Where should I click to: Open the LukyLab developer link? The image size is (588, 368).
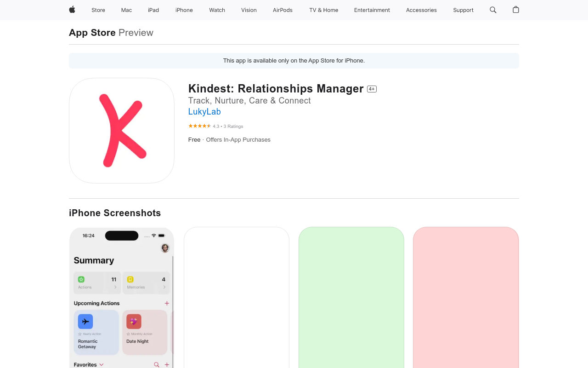[x=204, y=112]
